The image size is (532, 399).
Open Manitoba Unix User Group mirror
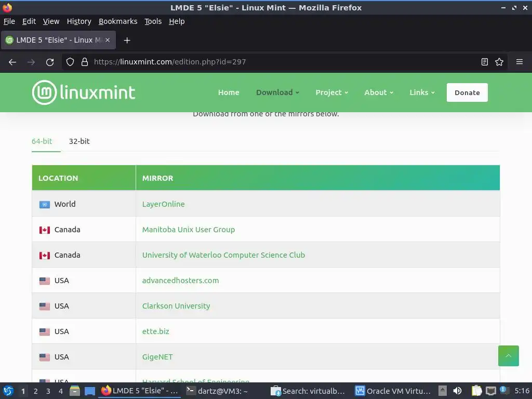tap(188, 230)
